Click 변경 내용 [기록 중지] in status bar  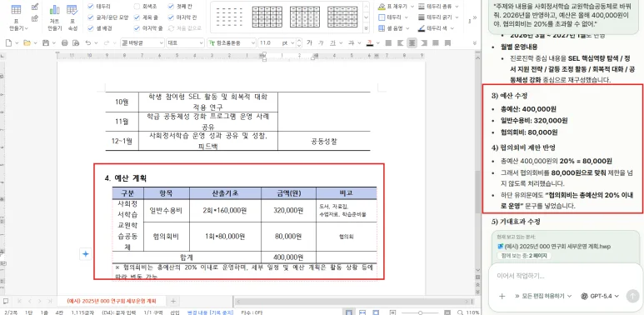coord(211,312)
